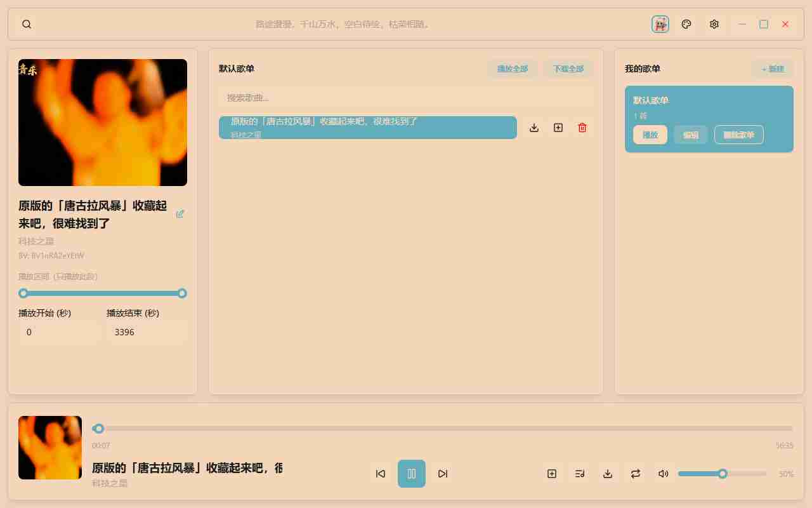Toggle the repeat loop mode
The height and width of the screenshot is (508, 812).
(636, 474)
